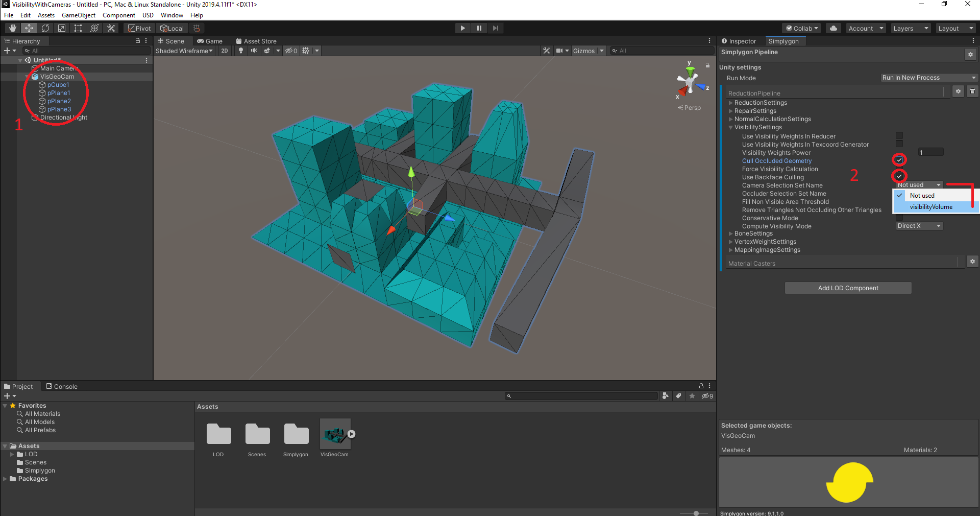This screenshot has width=980, height=516.
Task: Toggle scene audio in the Scene view
Action: pos(254,51)
